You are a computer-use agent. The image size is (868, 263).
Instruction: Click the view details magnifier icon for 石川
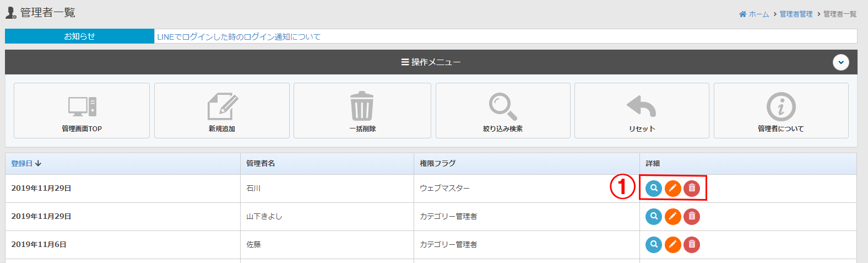click(x=653, y=189)
